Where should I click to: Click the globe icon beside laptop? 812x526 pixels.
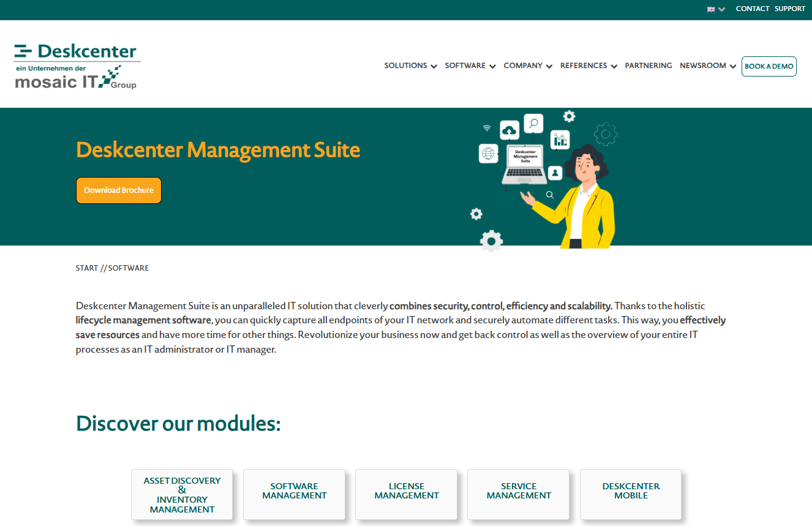(x=488, y=154)
